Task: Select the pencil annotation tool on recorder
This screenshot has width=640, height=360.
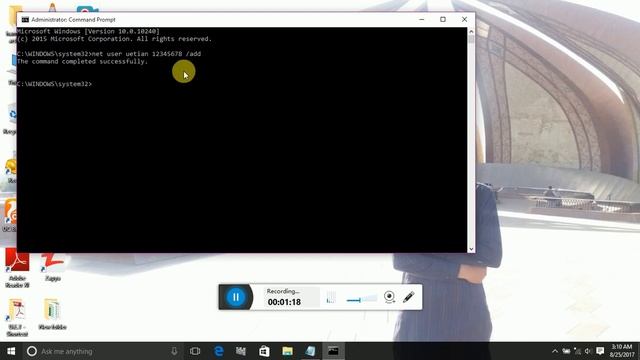Action: 409,297
